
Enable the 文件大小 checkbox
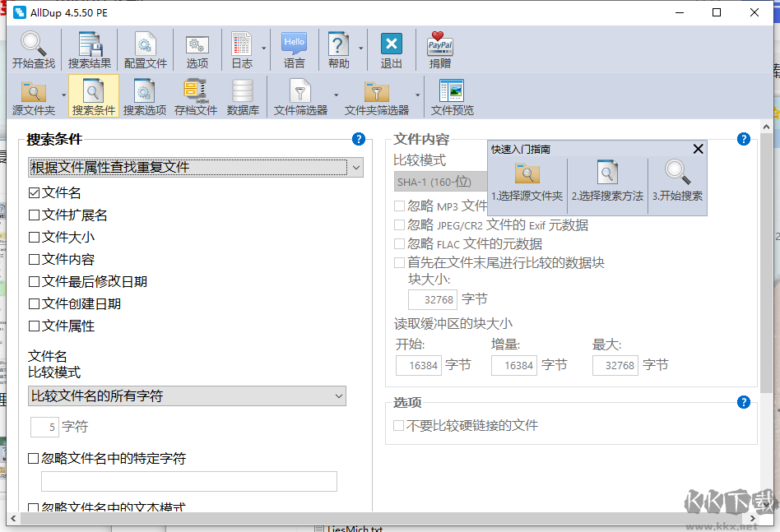(x=34, y=237)
